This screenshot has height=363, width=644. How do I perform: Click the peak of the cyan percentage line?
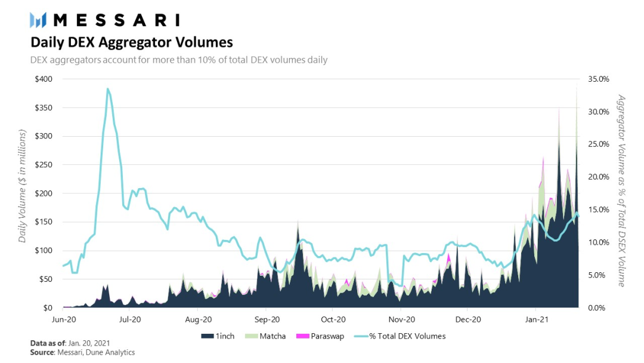107,89
